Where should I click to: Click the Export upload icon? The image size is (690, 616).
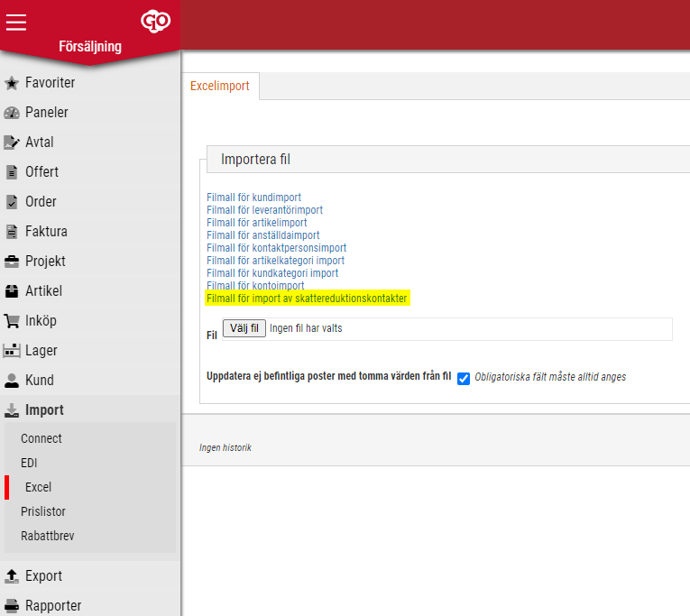point(12,576)
